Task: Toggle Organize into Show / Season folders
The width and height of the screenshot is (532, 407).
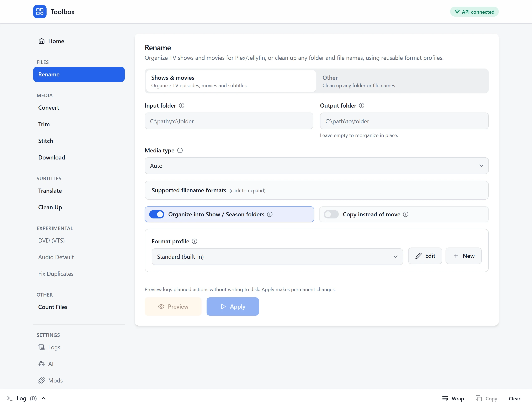Action: (x=157, y=214)
